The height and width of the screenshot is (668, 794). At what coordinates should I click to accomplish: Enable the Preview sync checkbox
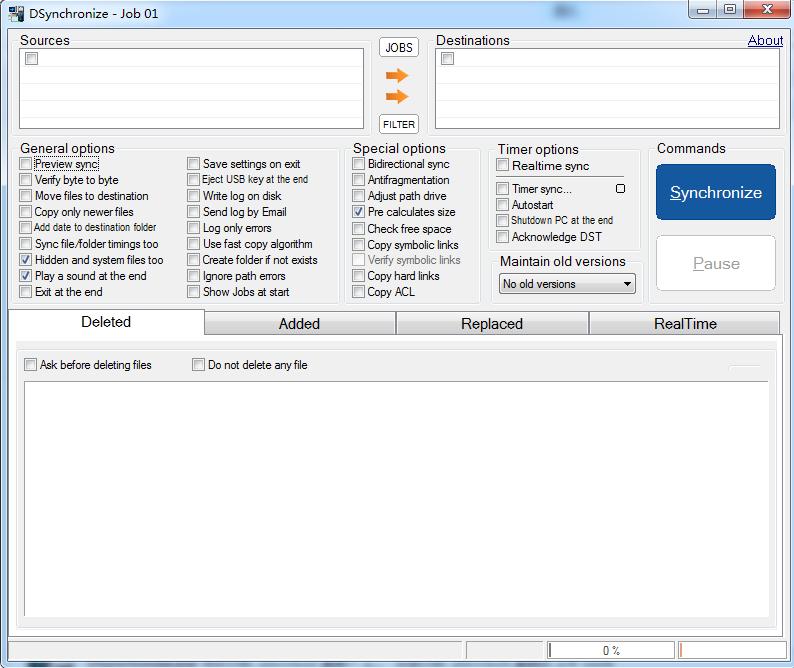click(26, 164)
